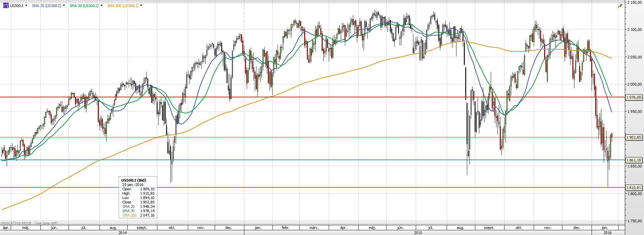Click the Time Zone: GMT label
The width and height of the screenshot is (644, 235).
click(x=46, y=223)
